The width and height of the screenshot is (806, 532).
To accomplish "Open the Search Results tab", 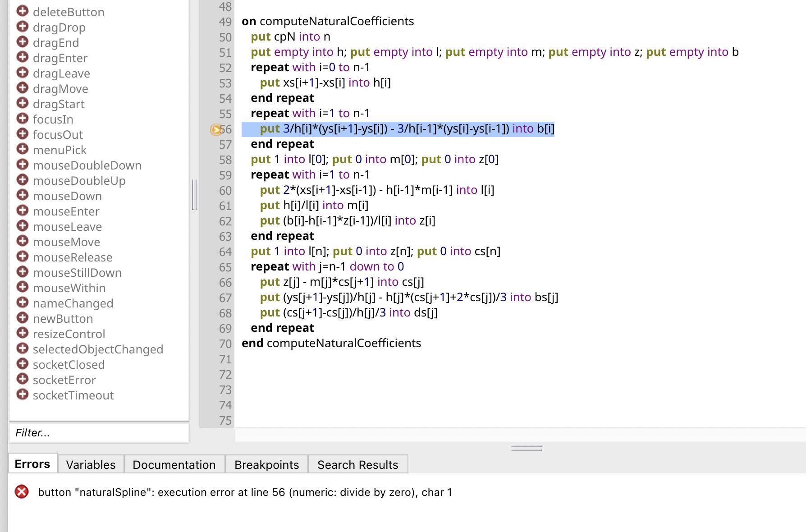I will (x=357, y=464).
